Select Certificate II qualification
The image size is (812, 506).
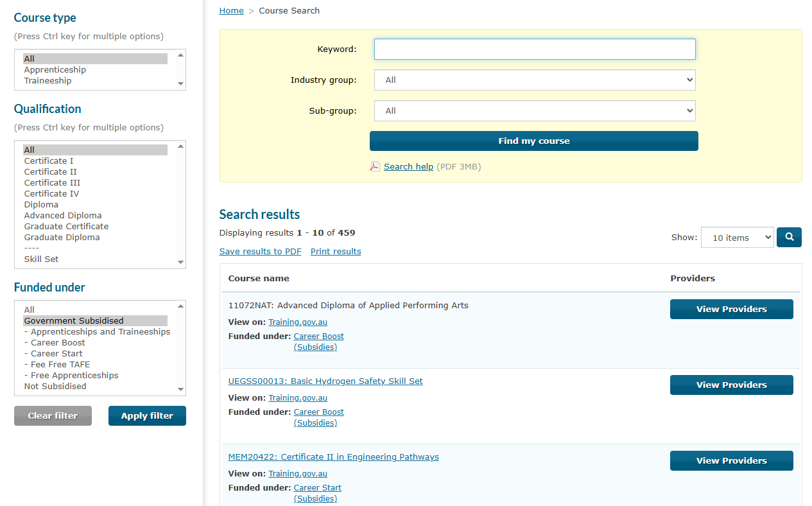point(96,172)
